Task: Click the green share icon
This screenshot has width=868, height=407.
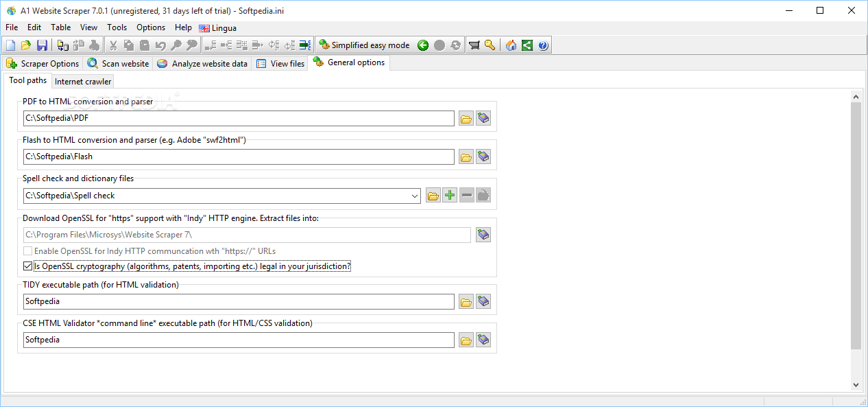Action: click(x=527, y=45)
